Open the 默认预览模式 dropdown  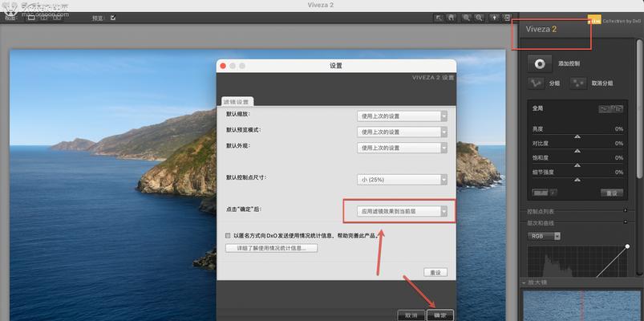pyautogui.click(x=402, y=132)
